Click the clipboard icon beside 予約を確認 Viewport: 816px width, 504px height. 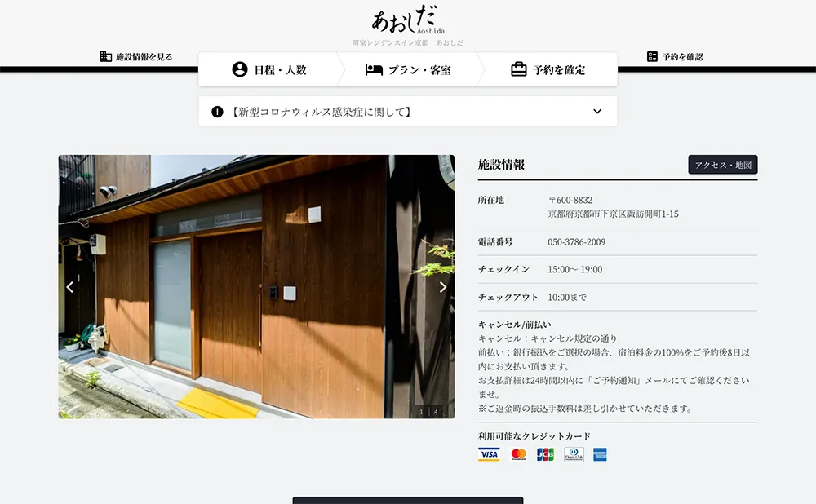click(x=651, y=57)
